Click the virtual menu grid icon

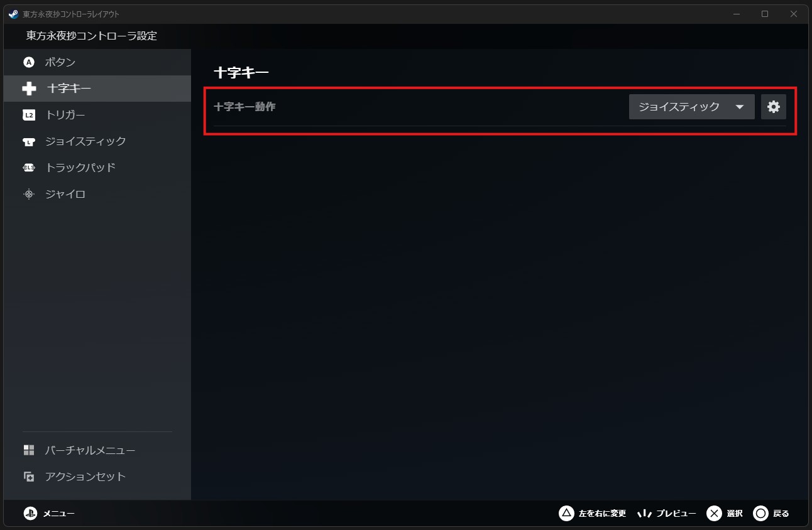coord(29,450)
